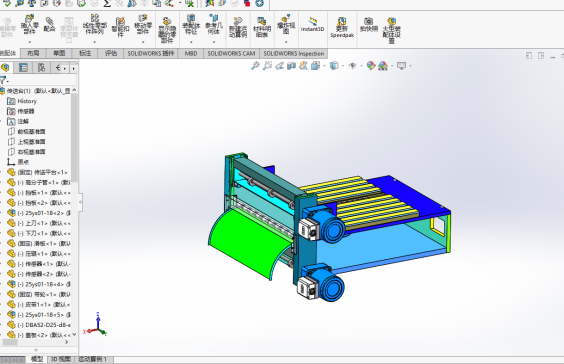Open the PropertyManager tab icon
Viewport: 564px width, 364px height.
tap(23, 68)
